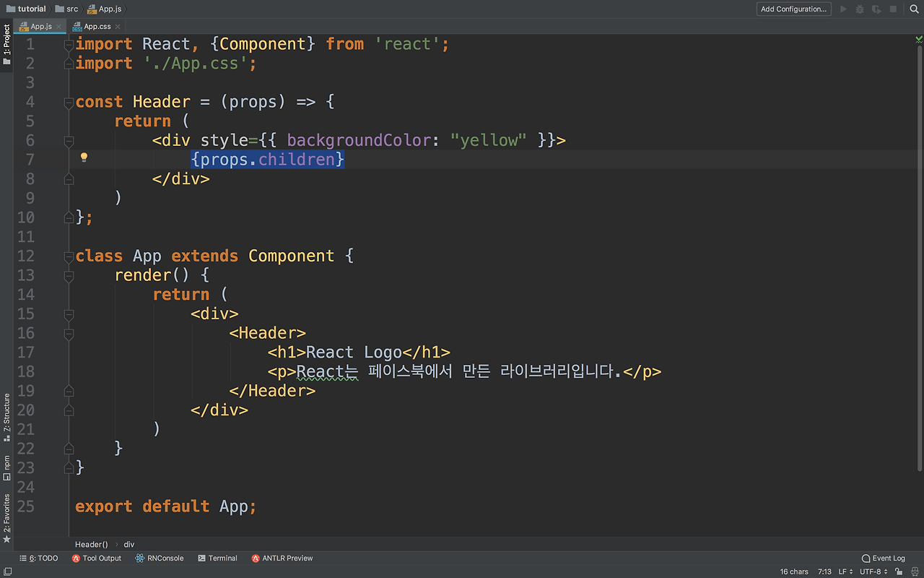Open the Add Configuration dialog
This screenshot has width=924, height=578.
793,9
